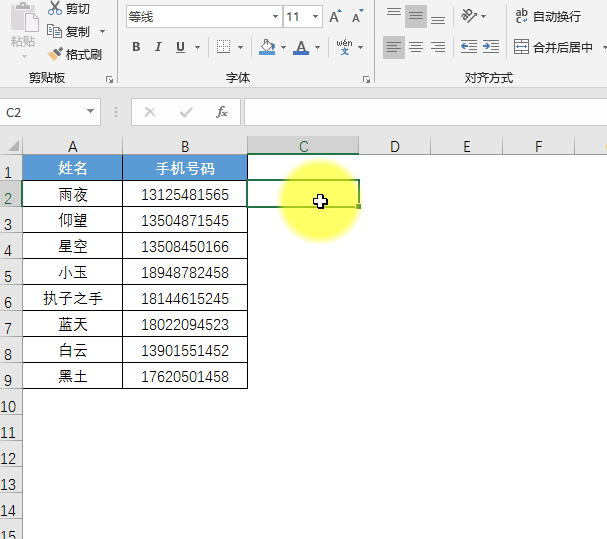The width and height of the screenshot is (607, 539).
Task: Click the 手机号码 header cell
Action: coord(185,168)
